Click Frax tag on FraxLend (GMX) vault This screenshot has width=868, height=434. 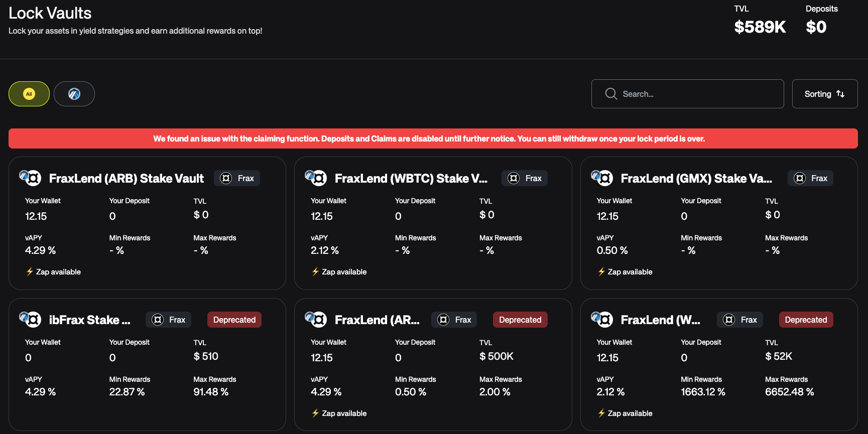[x=810, y=178]
